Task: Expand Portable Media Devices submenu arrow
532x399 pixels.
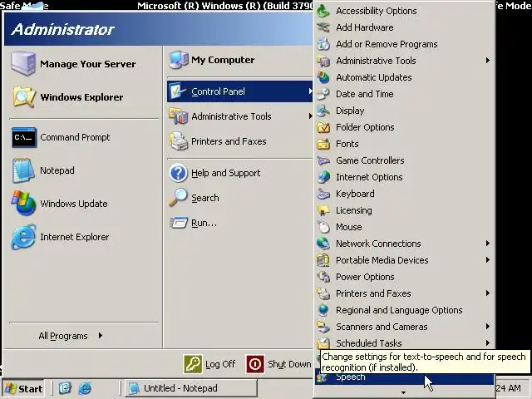Action: tap(488, 260)
